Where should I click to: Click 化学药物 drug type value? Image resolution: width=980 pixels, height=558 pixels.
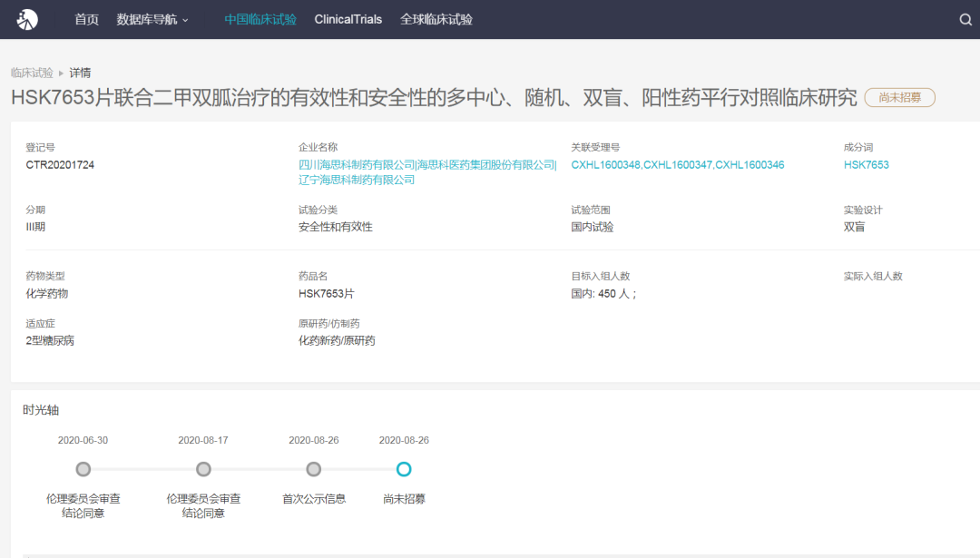[x=47, y=294]
